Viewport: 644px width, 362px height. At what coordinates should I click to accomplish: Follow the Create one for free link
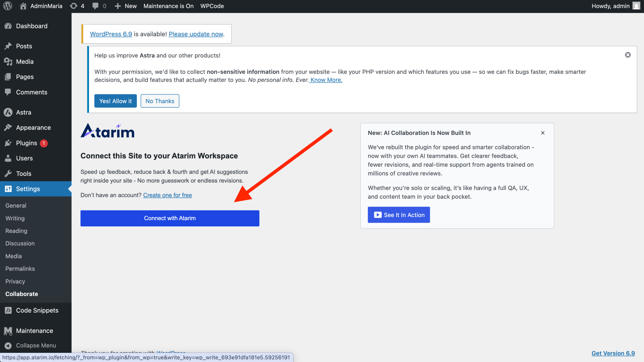pos(167,195)
